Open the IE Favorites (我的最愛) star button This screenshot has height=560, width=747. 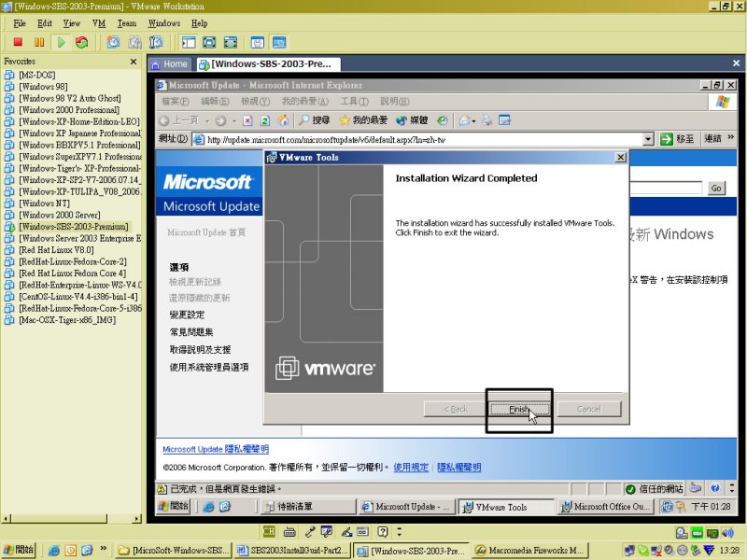363,120
